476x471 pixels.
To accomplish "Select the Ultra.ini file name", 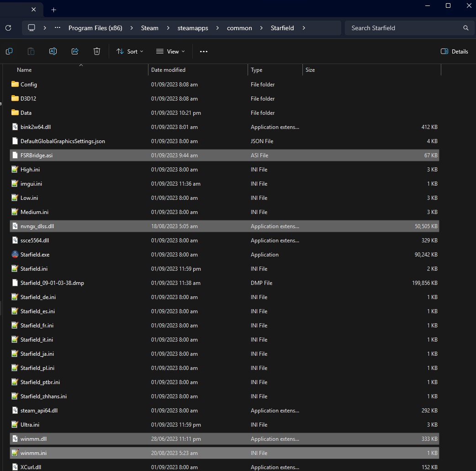I will tap(30, 425).
